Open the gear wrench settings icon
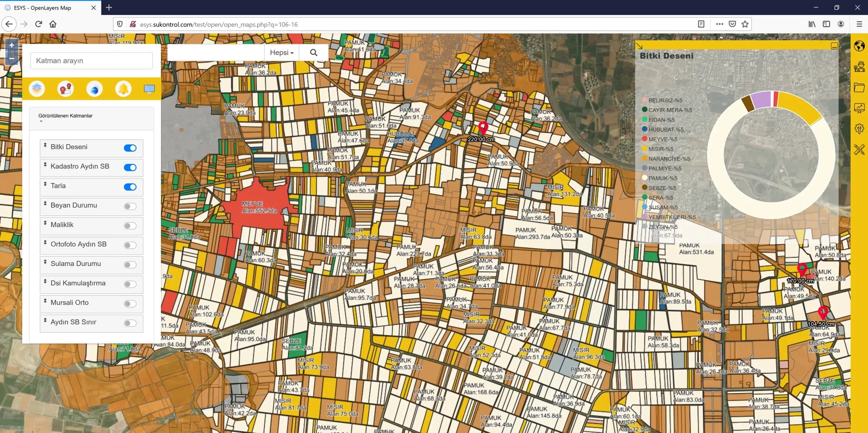 (859, 129)
